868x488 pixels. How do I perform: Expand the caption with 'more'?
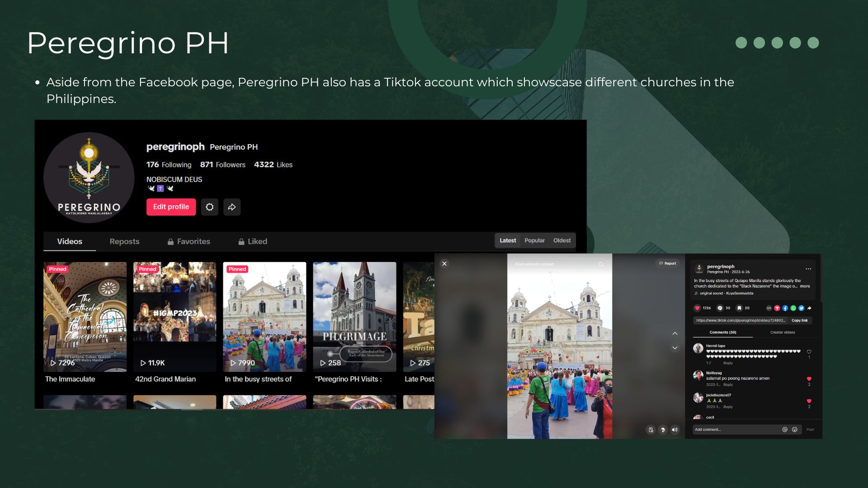pos(805,286)
